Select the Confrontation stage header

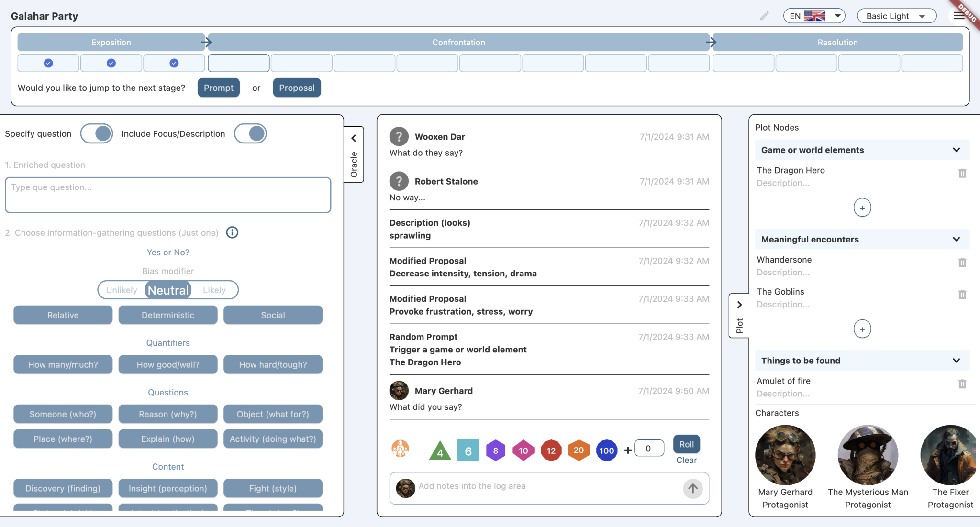(x=458, y=42)
